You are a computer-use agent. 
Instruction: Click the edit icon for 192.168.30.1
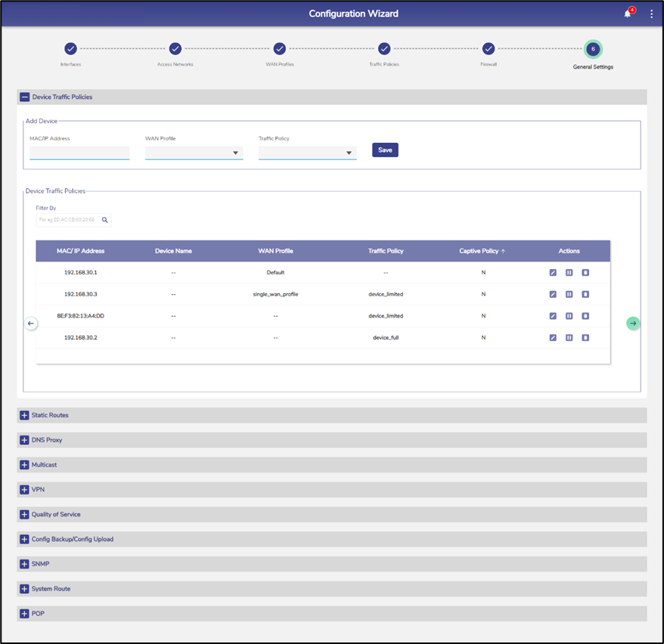553,272
